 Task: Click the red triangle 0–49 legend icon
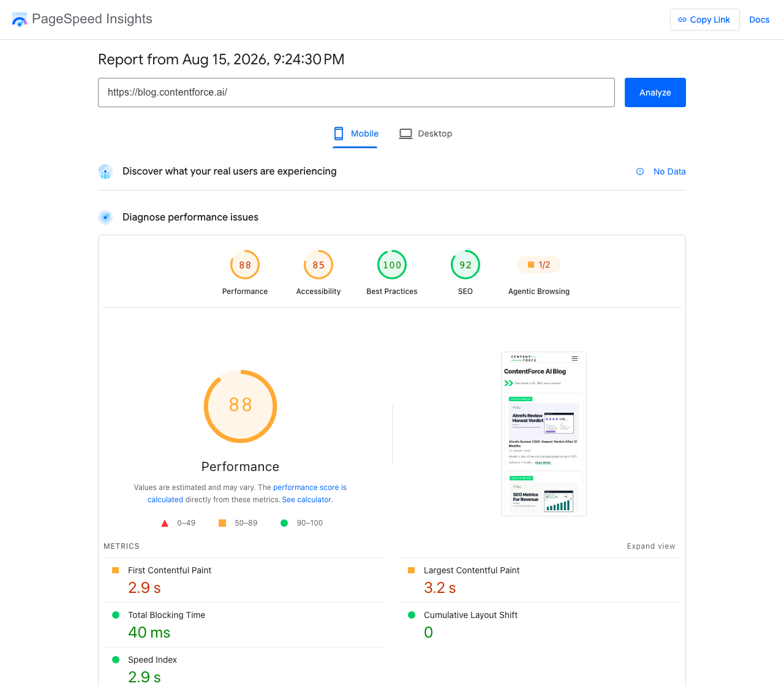click(165, 523)
